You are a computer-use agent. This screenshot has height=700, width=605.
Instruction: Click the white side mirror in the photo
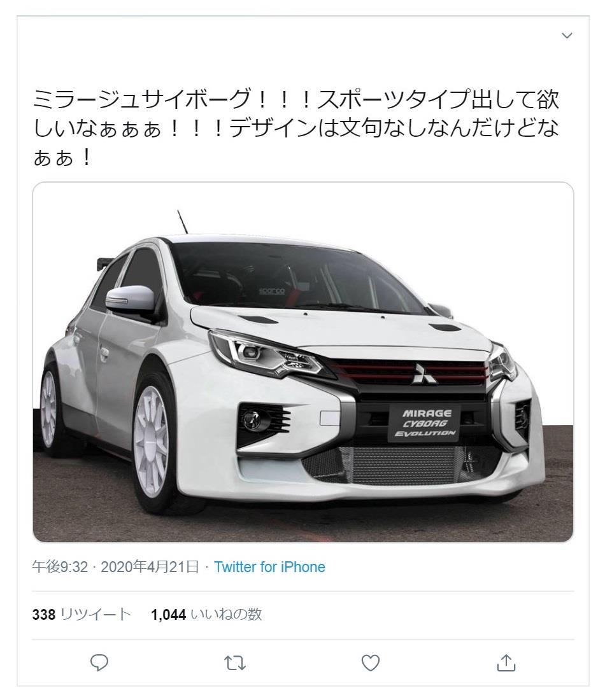(129, 298)
